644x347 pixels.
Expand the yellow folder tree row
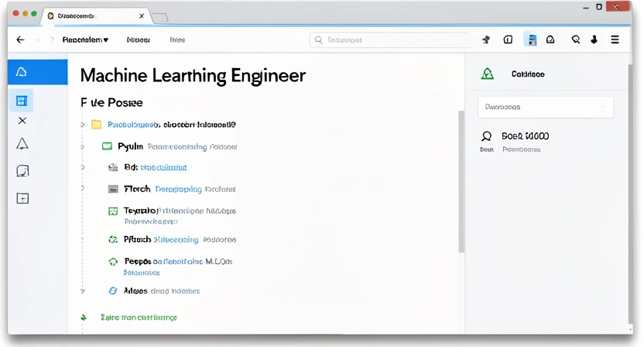(x=83, y=124)
